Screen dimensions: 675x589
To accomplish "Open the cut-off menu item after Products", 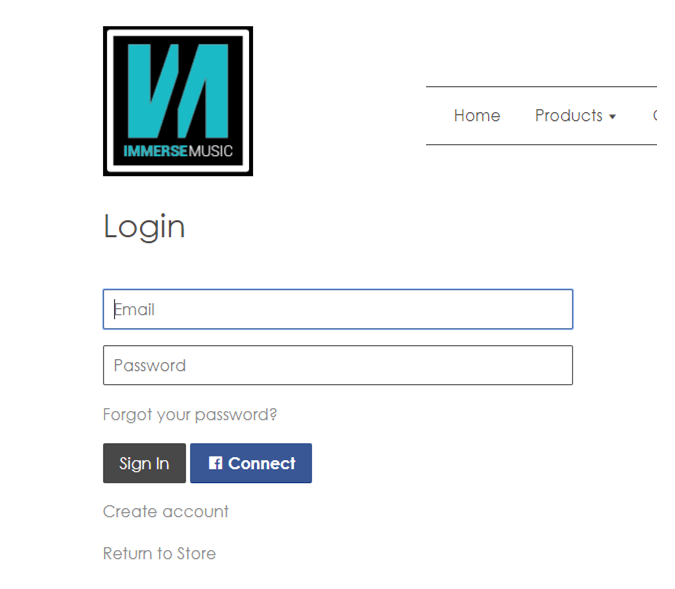I will tap(655, 115).
